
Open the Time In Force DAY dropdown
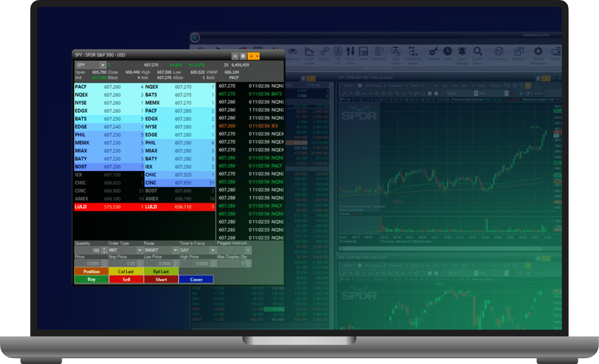coord(213,250)
